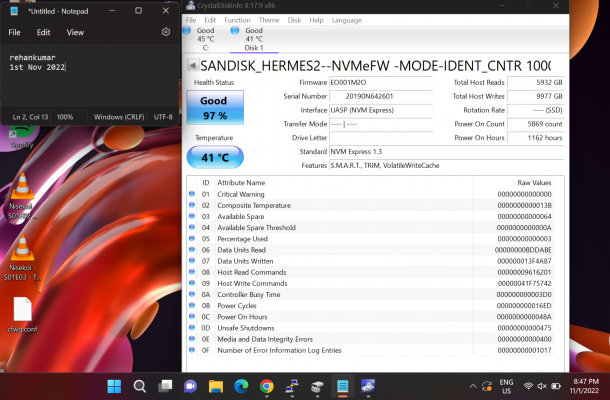Click Total Host Writes value 9977 GB
610x400 pixels.
click(536, 96)
